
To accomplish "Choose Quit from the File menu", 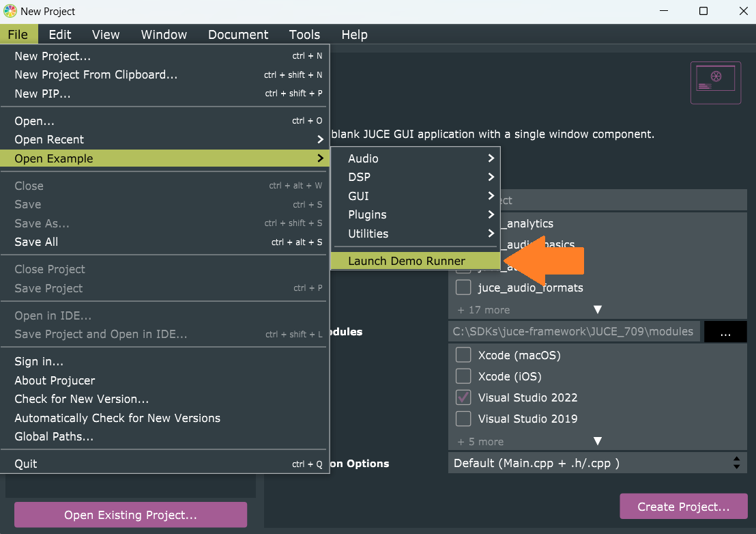I will pos(164,464).
